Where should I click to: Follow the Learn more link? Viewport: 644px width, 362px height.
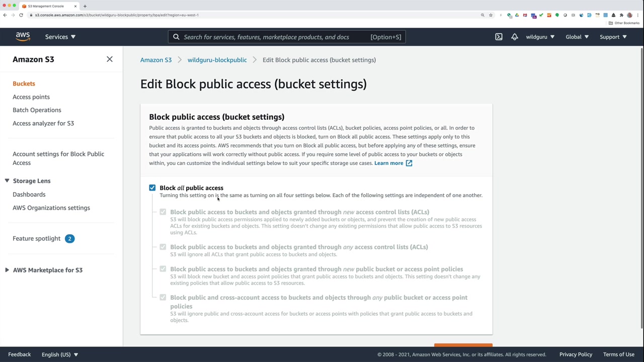click(x=388, y=163)
